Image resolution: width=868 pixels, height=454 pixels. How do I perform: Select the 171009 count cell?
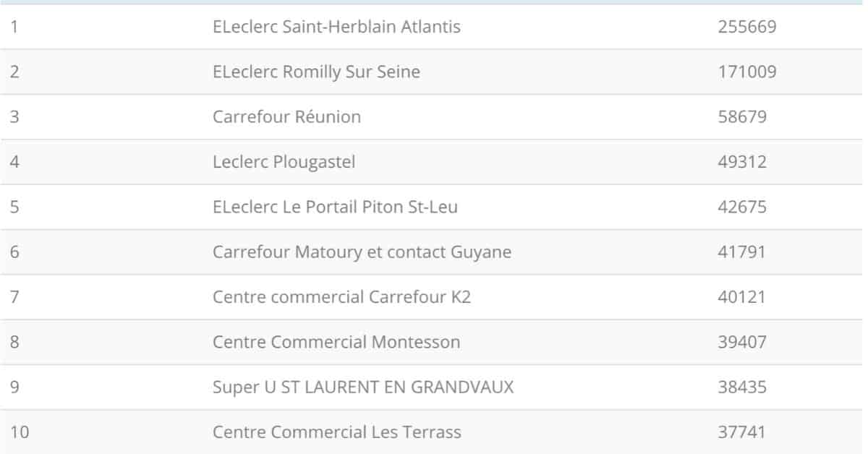click(x=747, y=72)
